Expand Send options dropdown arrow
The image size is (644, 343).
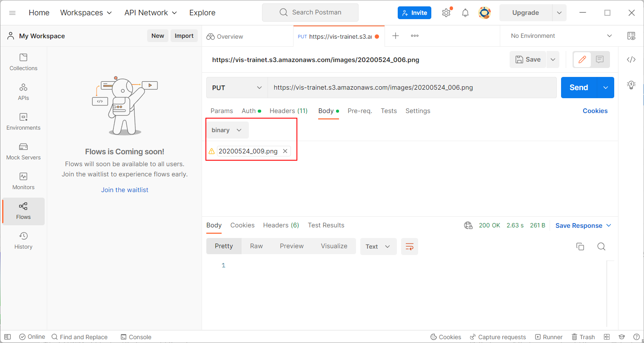(x=606, y=88)
